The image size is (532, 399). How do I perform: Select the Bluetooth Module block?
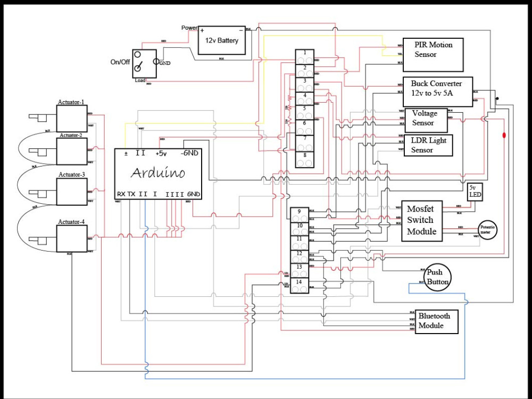tap(436, 321)
